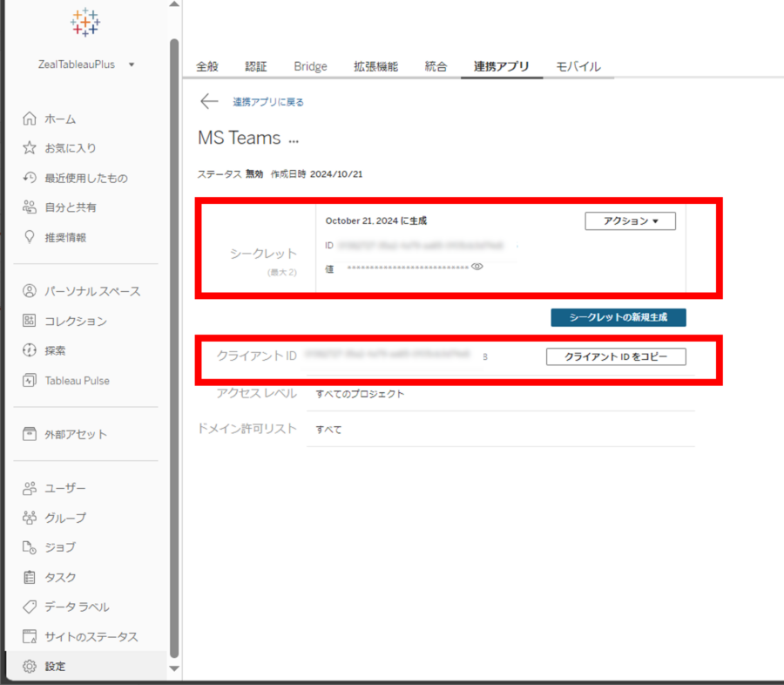Screen dimensions: 784x685
Task: Click the 作成日時 2024/10/21 text
Action: (x=316, y=174)
